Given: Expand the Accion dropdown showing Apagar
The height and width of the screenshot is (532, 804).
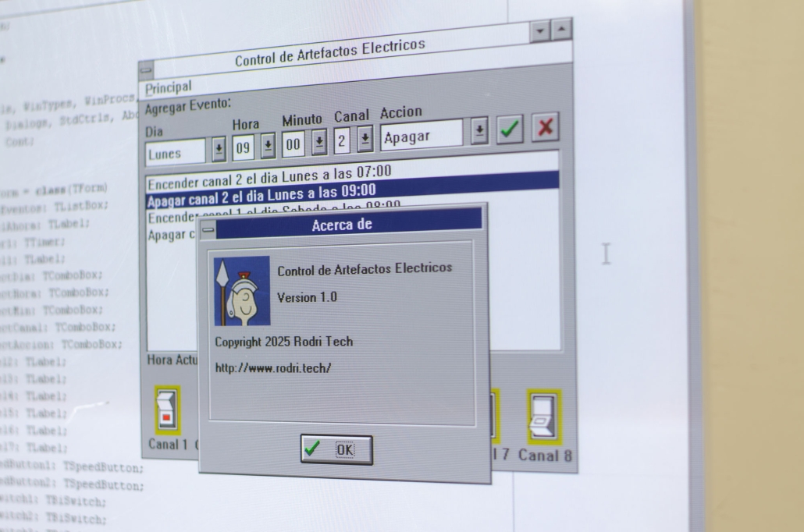Looking at the screenshot, I should (479, 133).
